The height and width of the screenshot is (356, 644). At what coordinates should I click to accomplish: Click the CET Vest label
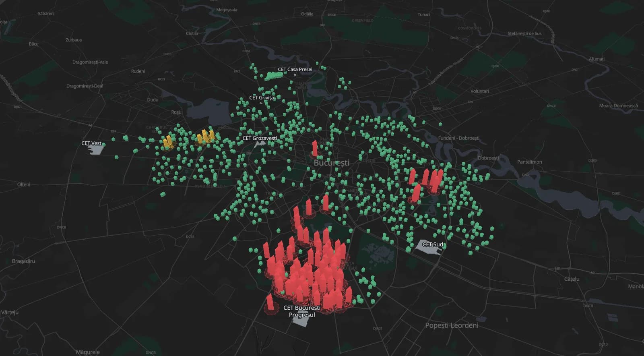(x=91, y=143)
